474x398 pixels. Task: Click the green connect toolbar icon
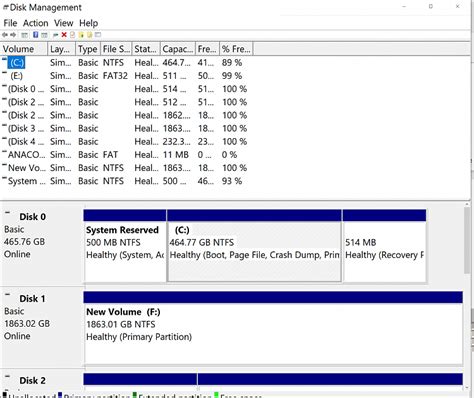(55, 35)
